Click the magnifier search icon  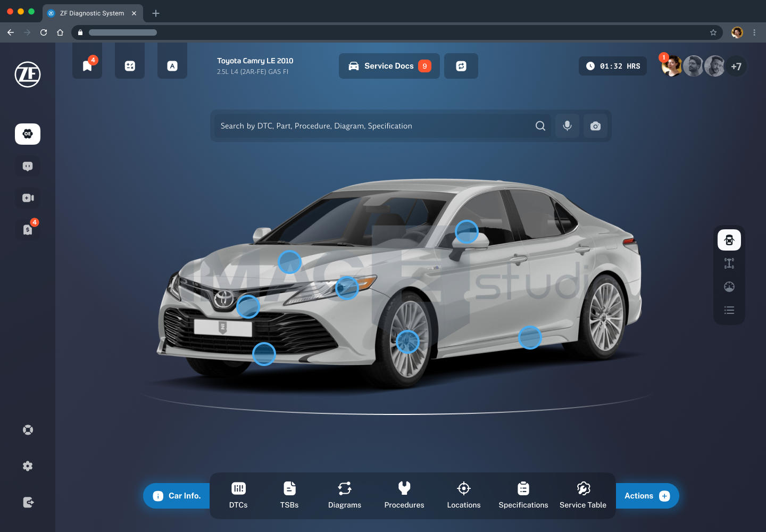tap(540, 126)
